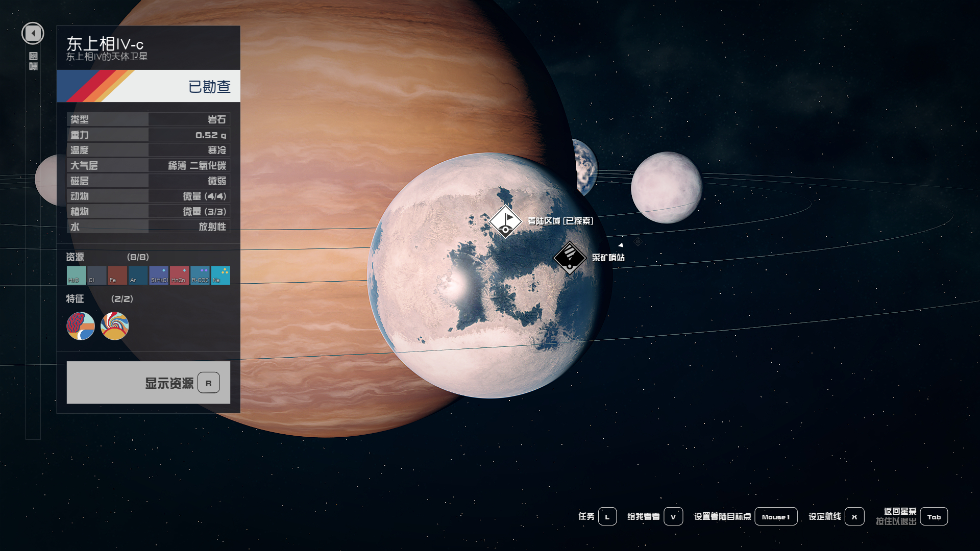
Task: Click the 重力 row showing 0.52 g
Action: 149,135
